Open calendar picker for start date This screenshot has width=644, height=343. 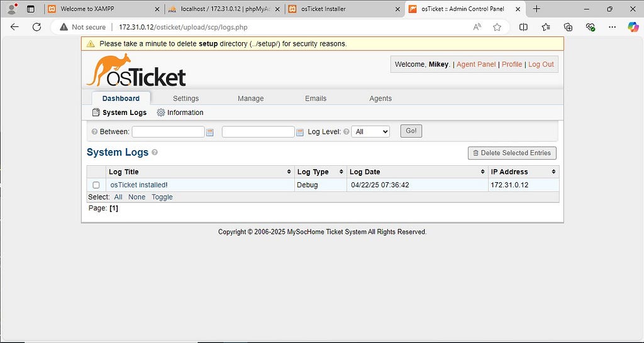tap(210, 132)
